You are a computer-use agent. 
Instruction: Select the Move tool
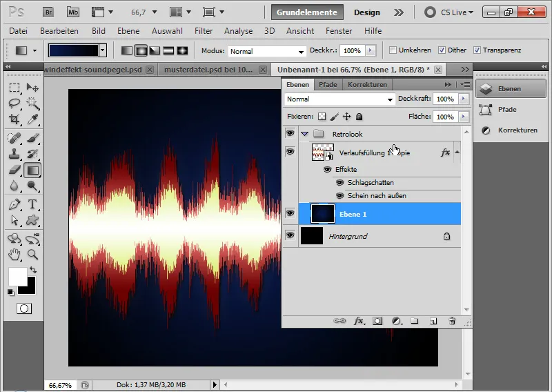32,87
